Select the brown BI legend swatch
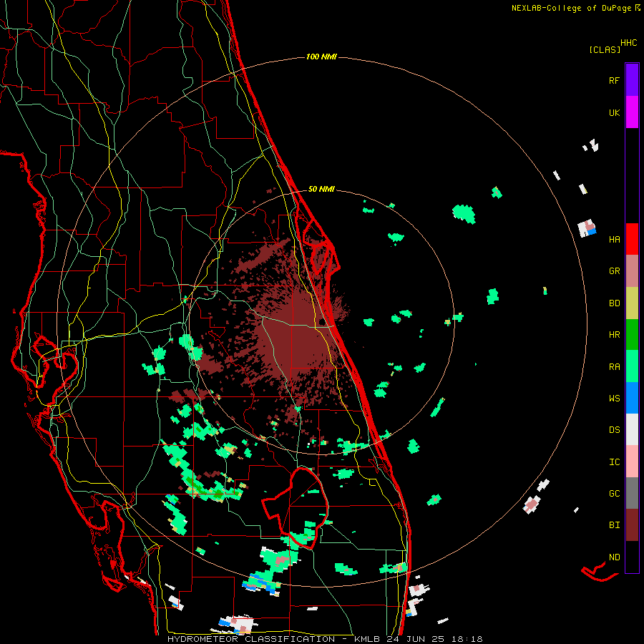Screen dimensions: 644x644 pyautogui.click(x=632, y=525)
